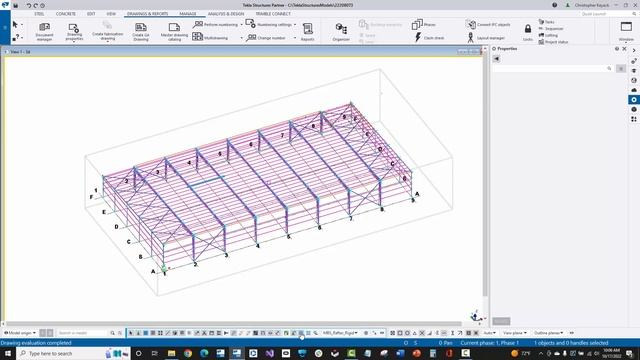Switch to the TRIMBLE CONNECT tab
This screenshot has height=360, width=640.
click(x=273, y=14)
